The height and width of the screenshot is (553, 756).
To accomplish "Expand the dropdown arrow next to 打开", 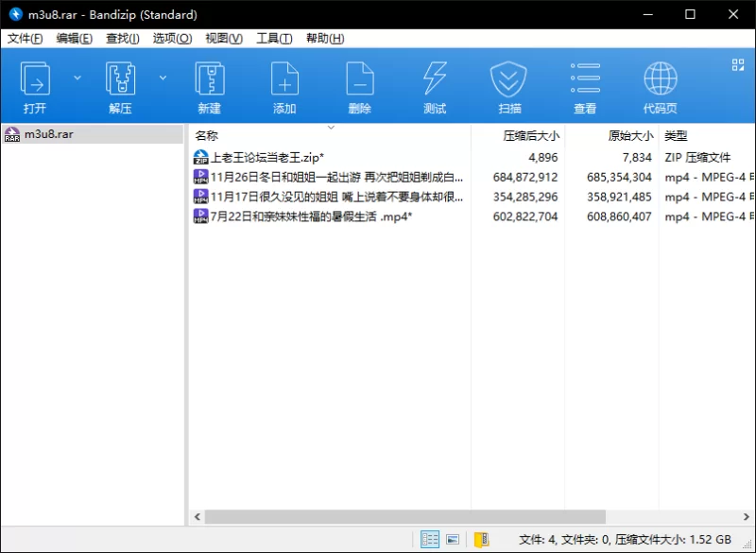I will coord(77,78).
